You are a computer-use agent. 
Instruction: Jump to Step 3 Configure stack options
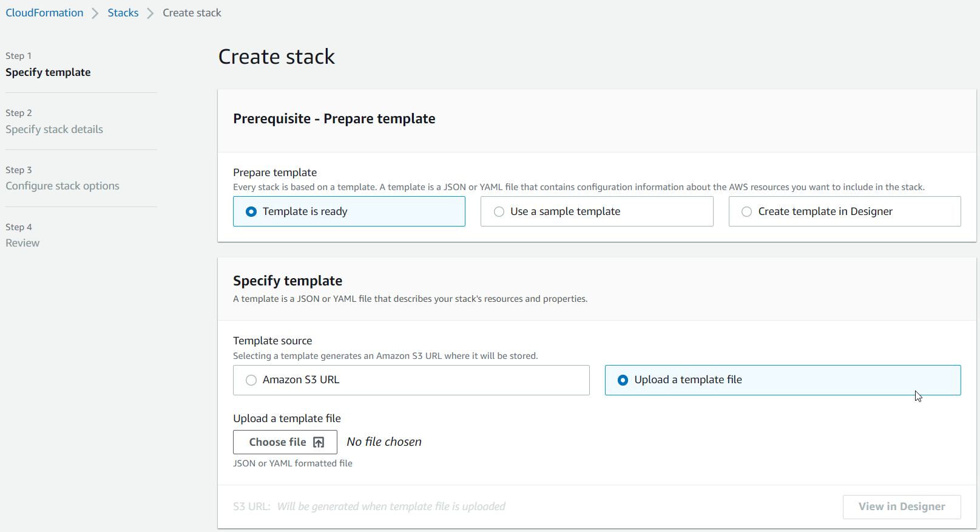pos(63,186)
